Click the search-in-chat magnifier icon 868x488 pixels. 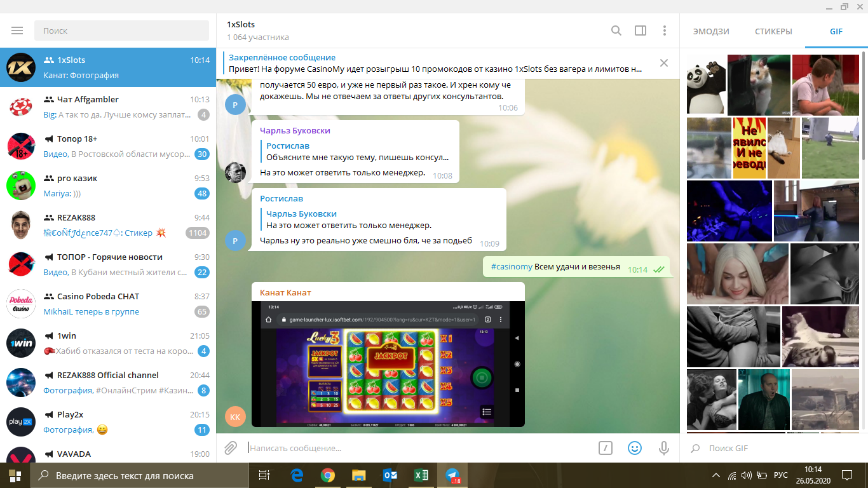(616, 30)
